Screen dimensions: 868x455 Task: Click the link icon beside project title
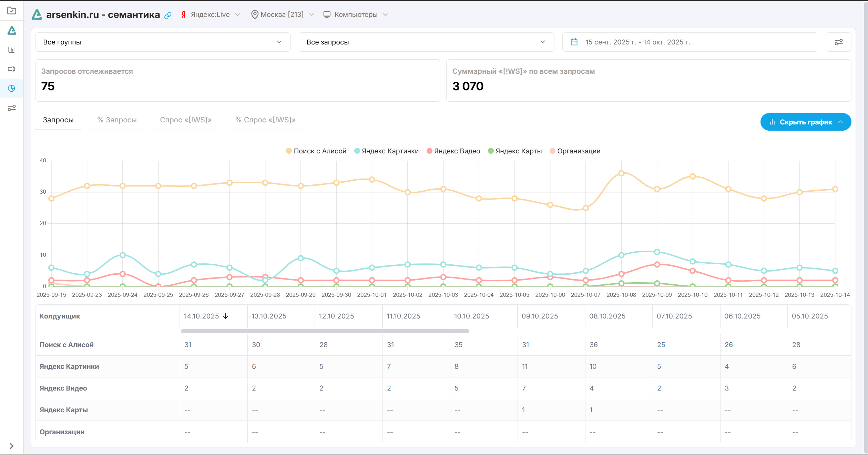click(x=168, y=15)
